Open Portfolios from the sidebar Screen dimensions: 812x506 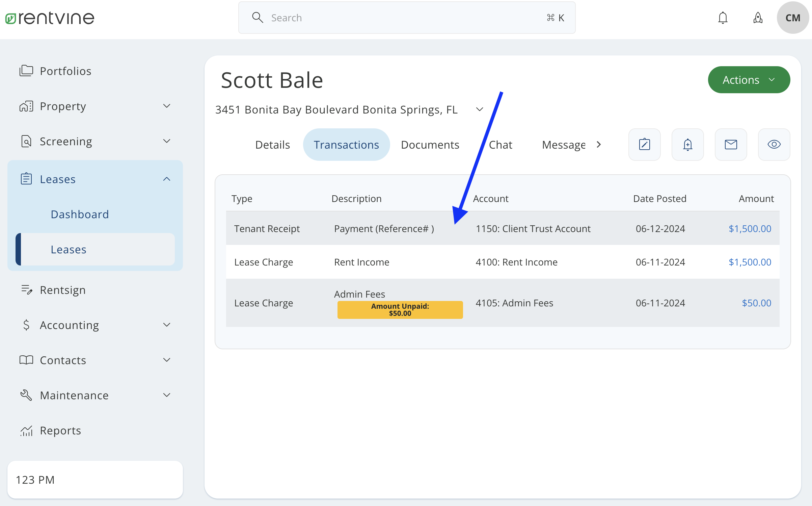point(65,71)
